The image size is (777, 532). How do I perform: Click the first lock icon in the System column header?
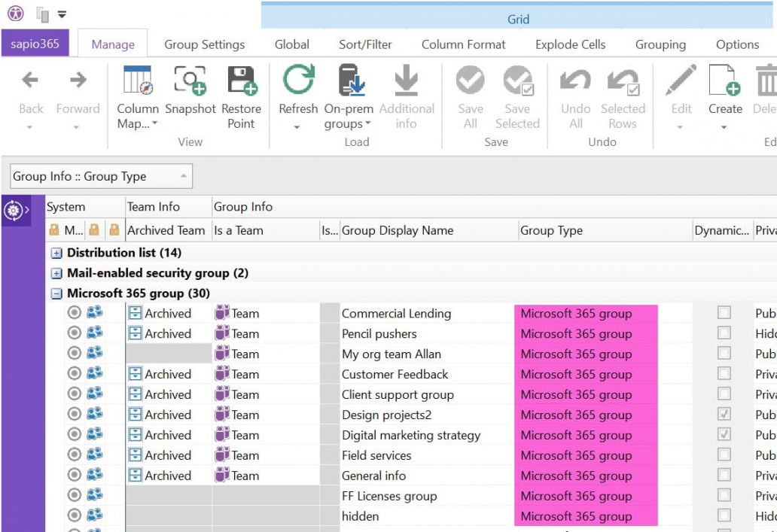[x=54, y=230]
